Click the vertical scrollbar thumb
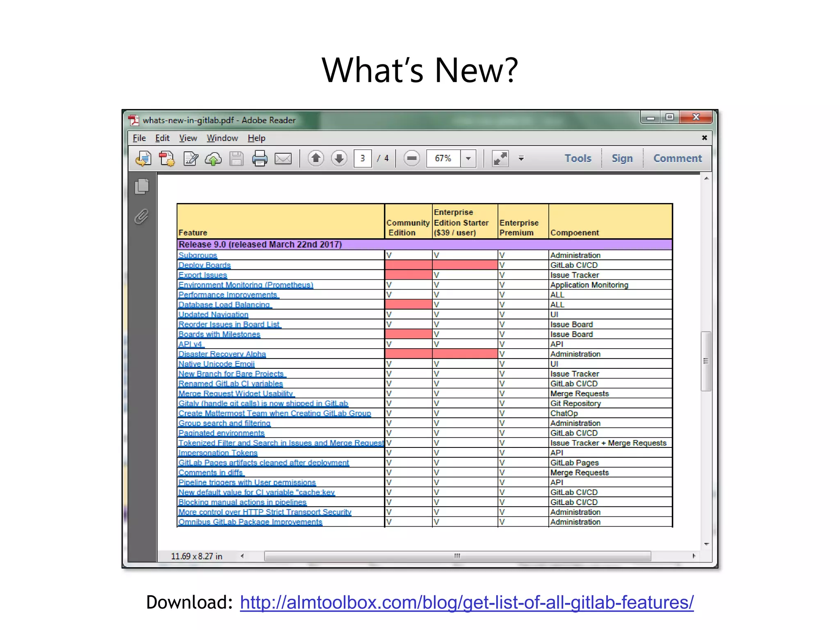This screenshot has width=840, height=630. (x=705, y=361)
